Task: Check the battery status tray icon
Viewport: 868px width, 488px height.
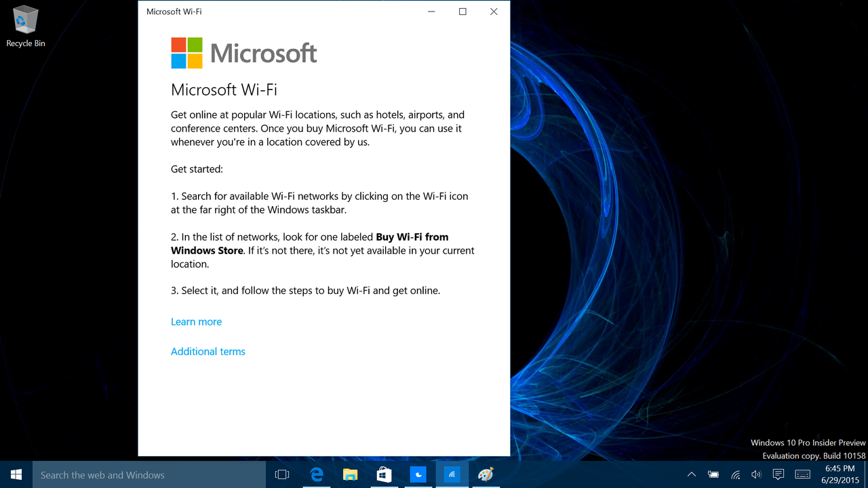Action: click(x=713, y=474)
